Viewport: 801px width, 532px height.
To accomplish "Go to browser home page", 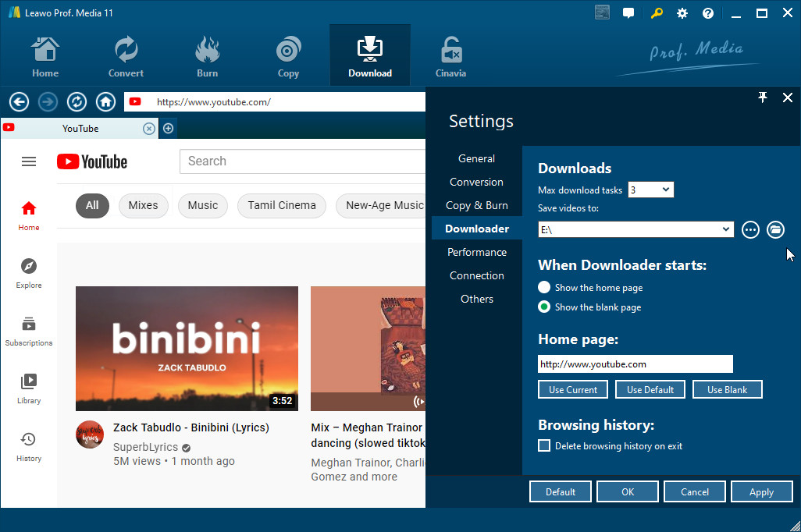I will coord(105,102).
